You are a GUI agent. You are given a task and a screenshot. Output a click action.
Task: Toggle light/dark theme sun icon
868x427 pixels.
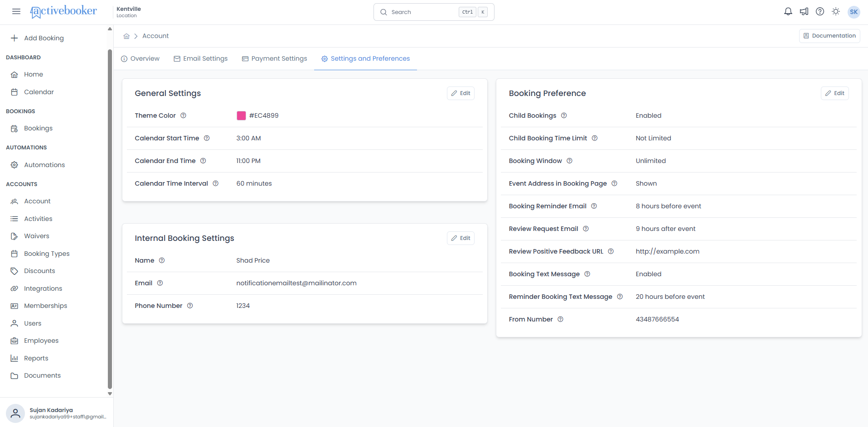(836, 12)
